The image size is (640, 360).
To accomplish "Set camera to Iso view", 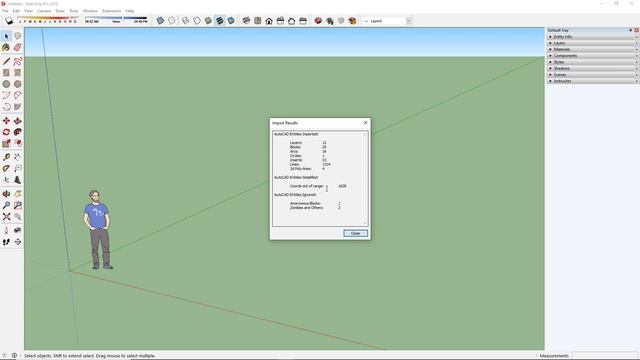I will 246,21.
